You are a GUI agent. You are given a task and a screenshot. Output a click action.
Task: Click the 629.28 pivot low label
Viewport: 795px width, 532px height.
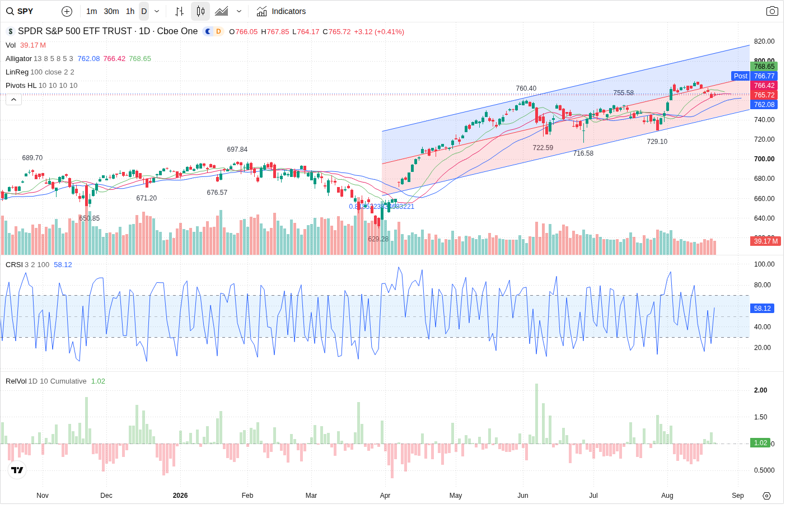point(378,239)
